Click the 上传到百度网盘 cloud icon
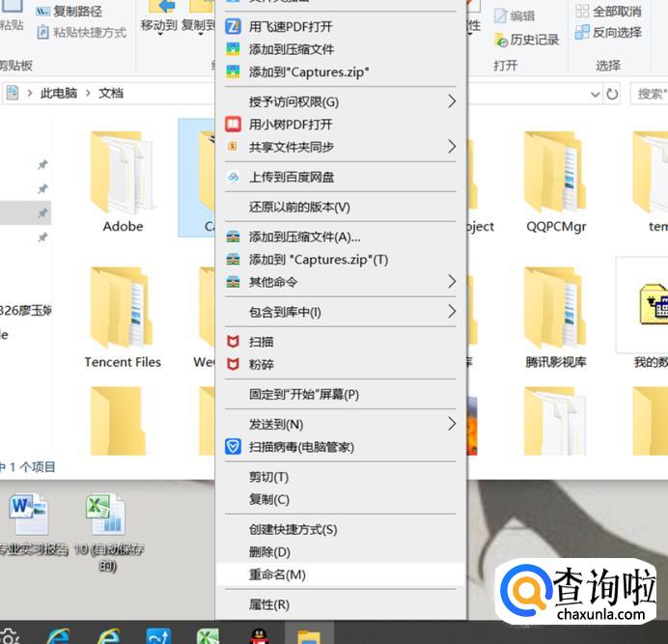The width and height of the screenshot is (668, 644). (233, 177)
